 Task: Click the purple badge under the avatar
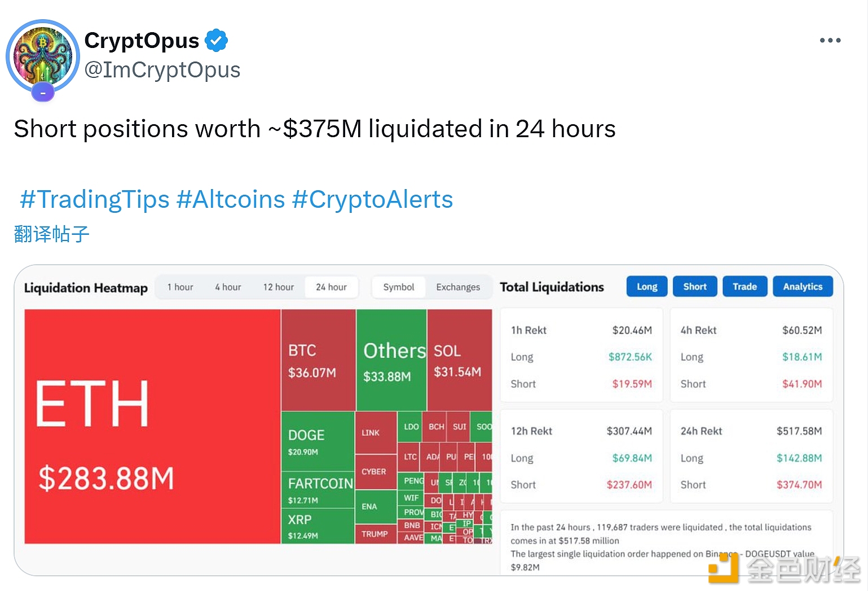click(43, 92)
